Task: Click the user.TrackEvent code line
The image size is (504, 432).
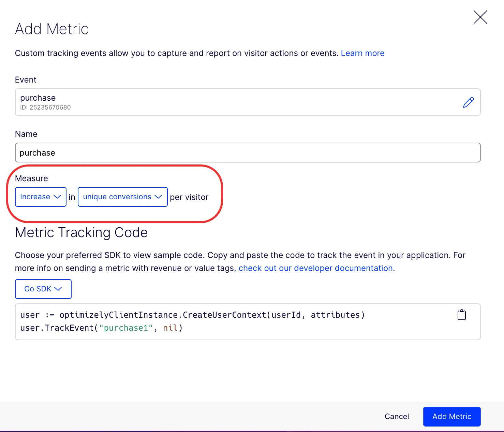Action: [102, 328]
